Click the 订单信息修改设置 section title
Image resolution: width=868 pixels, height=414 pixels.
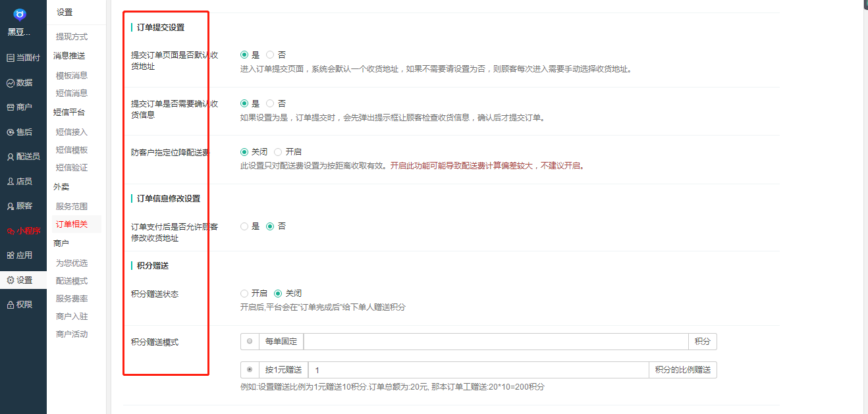pos(168,199)
